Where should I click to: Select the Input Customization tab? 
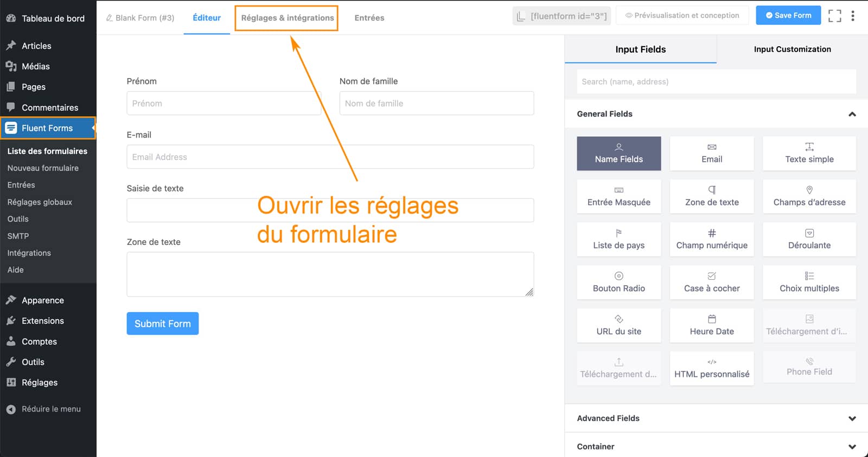point(792,49)
